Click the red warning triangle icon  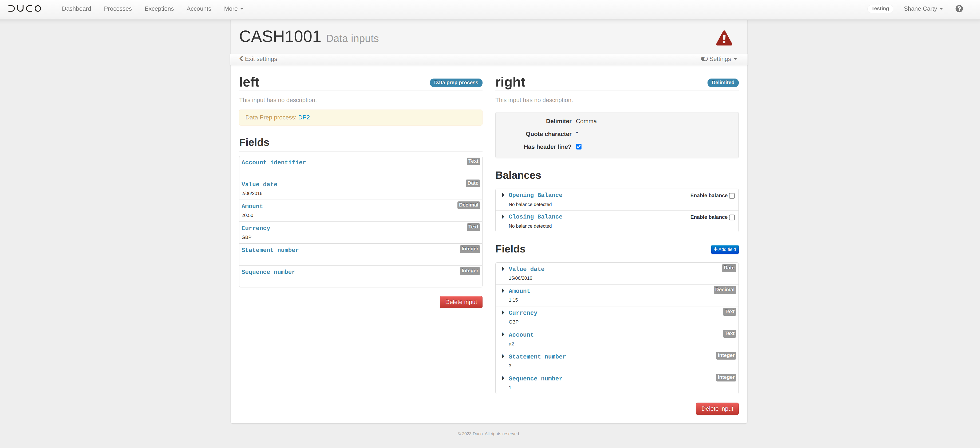[724, 38]
